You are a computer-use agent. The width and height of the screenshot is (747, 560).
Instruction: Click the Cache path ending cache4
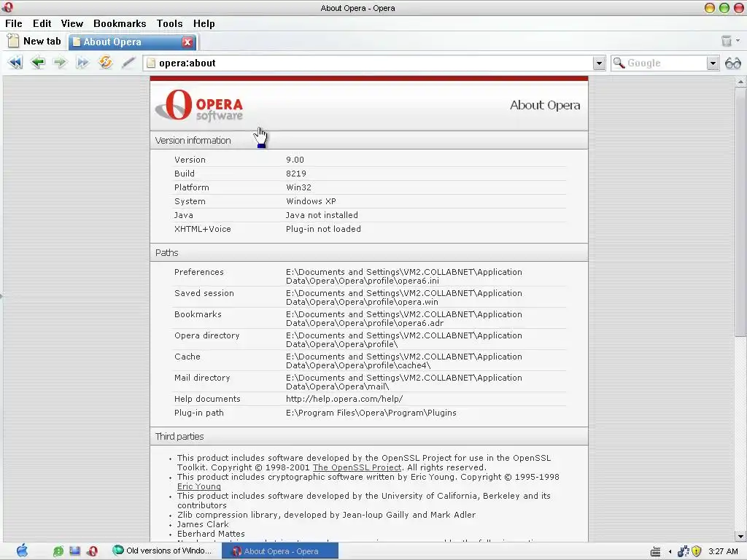tap(404, 361)
